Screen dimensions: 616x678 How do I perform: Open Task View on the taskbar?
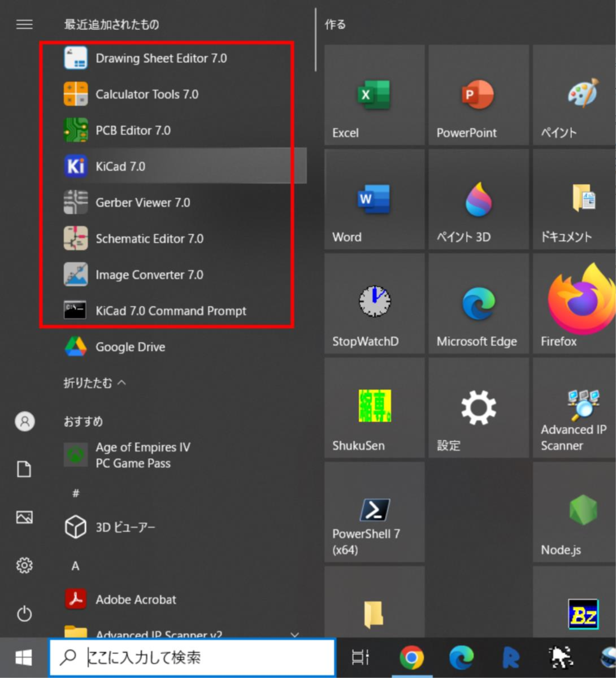point(359,658)
